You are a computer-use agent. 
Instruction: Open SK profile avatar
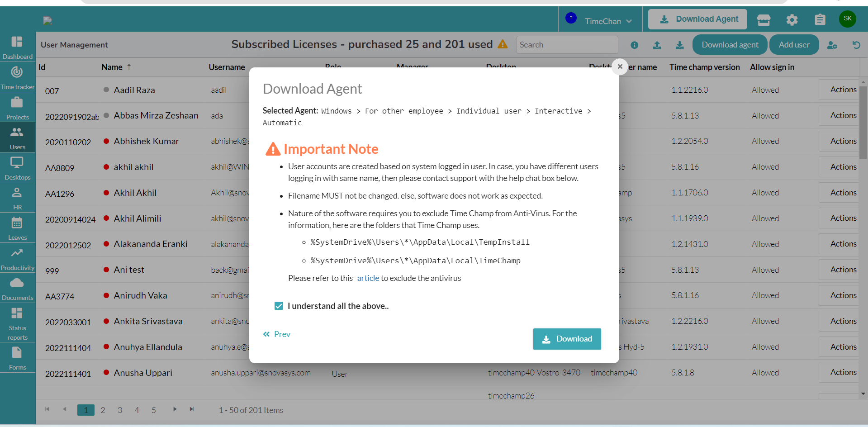[848, 19]
